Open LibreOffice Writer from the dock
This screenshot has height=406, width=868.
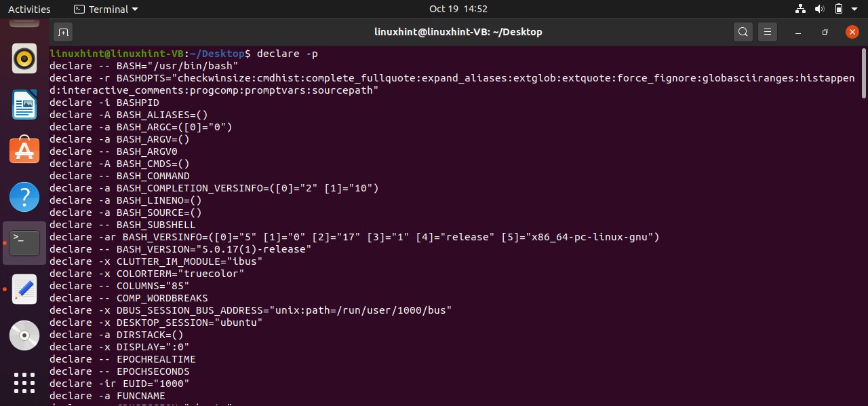point(24,105)
